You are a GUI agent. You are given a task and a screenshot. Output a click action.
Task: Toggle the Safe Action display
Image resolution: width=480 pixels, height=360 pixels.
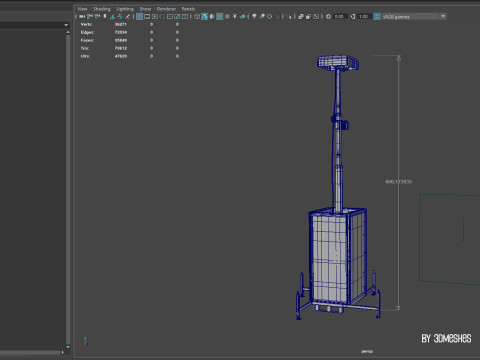[x=177, y=16]
